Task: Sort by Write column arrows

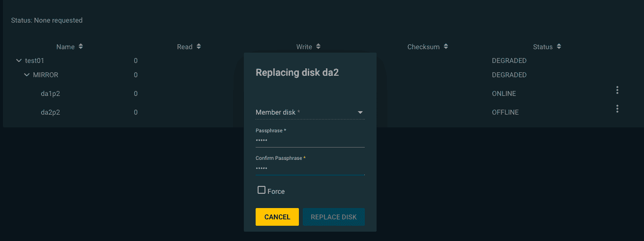Action: (318, 47)
